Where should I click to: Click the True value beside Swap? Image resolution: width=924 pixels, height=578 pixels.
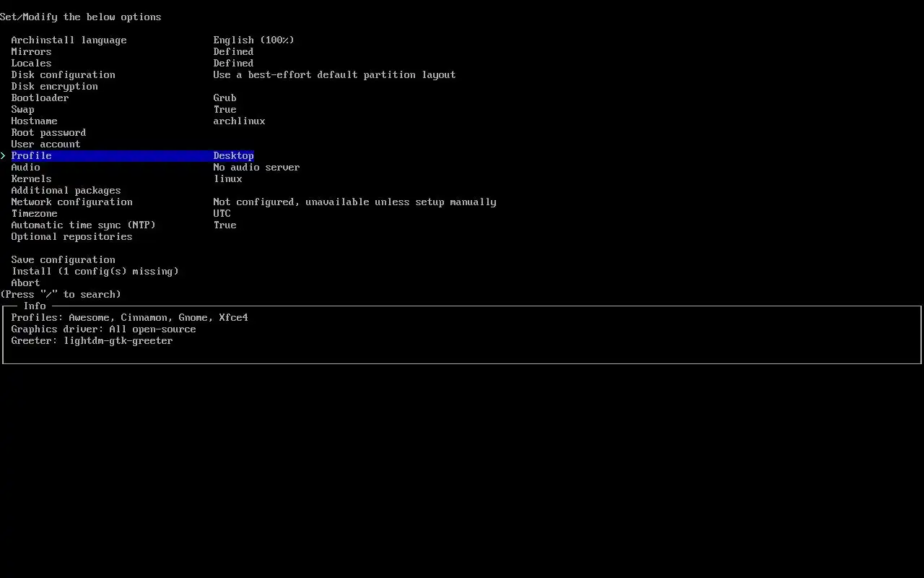click(x=225, y=109)
